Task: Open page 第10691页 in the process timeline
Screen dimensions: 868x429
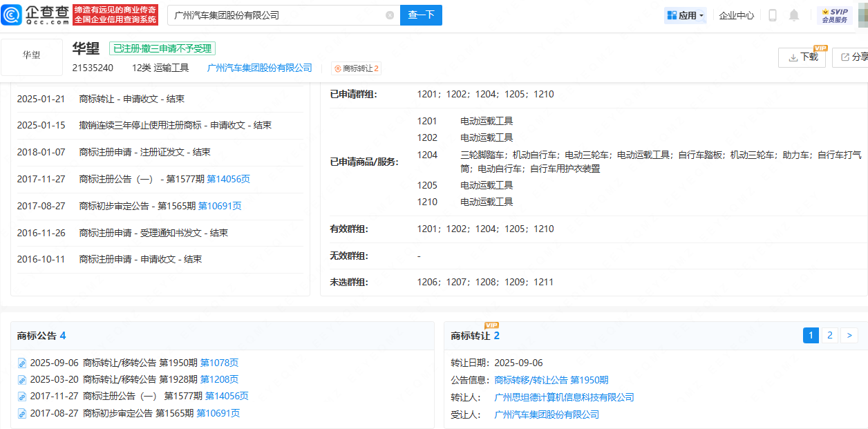Action: (x=220, y=206)
